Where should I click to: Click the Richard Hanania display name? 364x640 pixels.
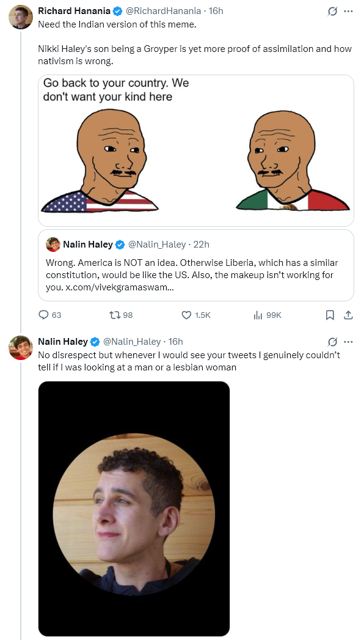point(74,11)
